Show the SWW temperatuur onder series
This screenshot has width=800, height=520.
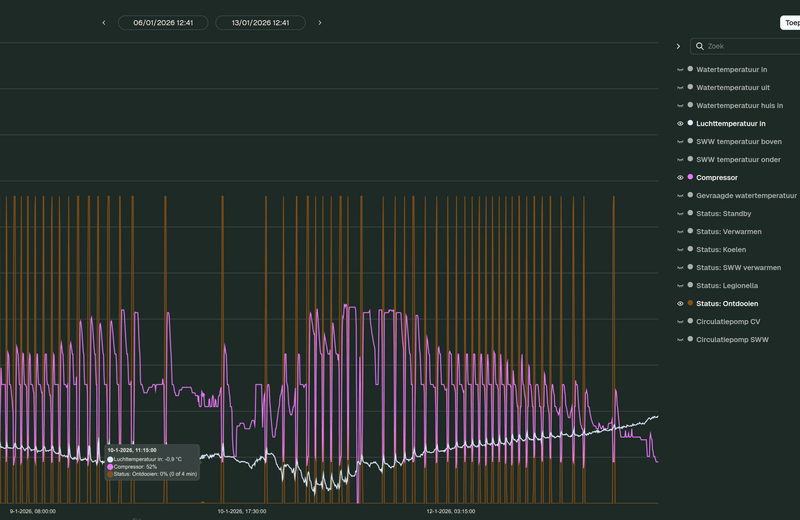coord(680,160)
